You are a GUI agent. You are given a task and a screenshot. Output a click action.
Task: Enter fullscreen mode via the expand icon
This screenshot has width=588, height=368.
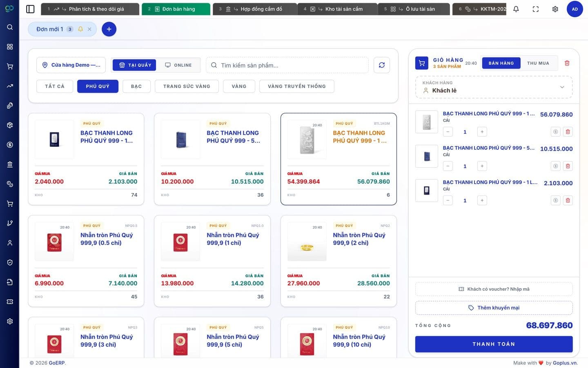click(536, 9)
